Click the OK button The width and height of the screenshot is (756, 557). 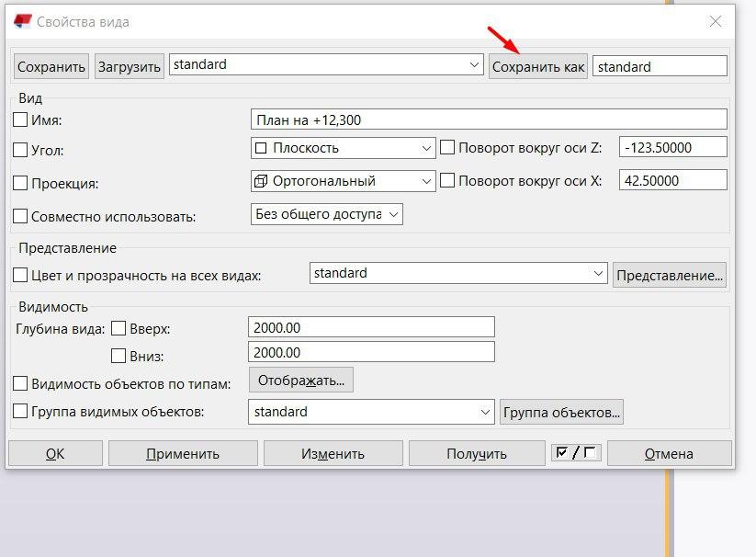[x=55, y=453]
